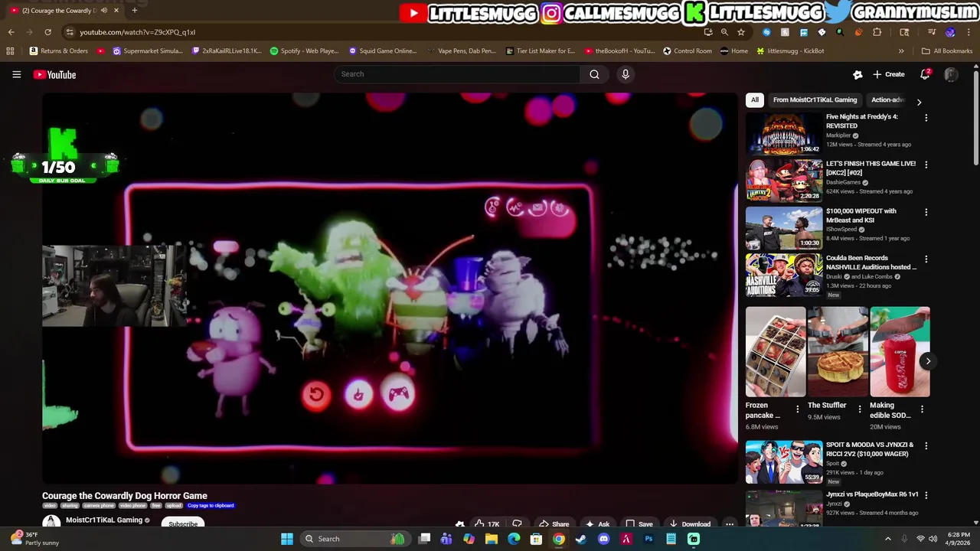Image resolution: width=980 pixels, height=551 pixels.
Task: Open a new browser tab
Action: (x=134, y=11)
